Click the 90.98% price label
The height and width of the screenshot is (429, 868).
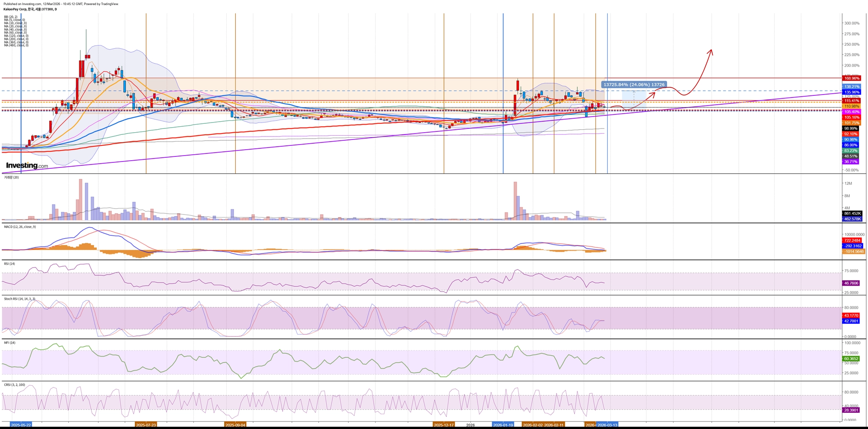pos(851,139)
